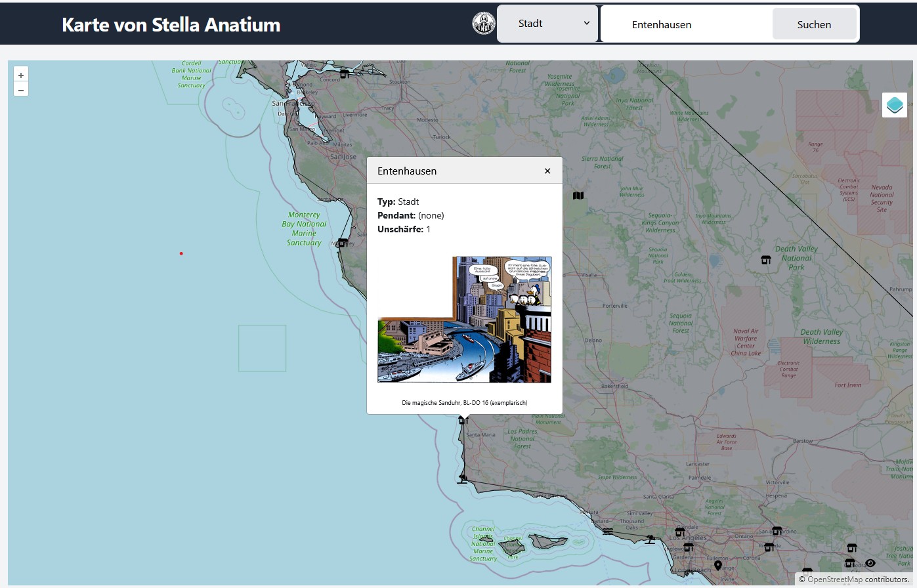917x588 pixels.
Task: Open the OpenStreetMap attribution link
Action: click(834, 579)
